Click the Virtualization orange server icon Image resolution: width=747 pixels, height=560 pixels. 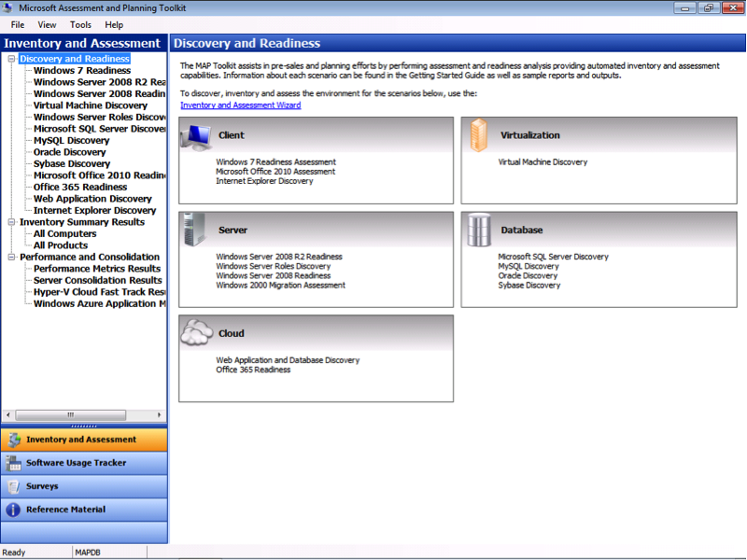[478, 135]
